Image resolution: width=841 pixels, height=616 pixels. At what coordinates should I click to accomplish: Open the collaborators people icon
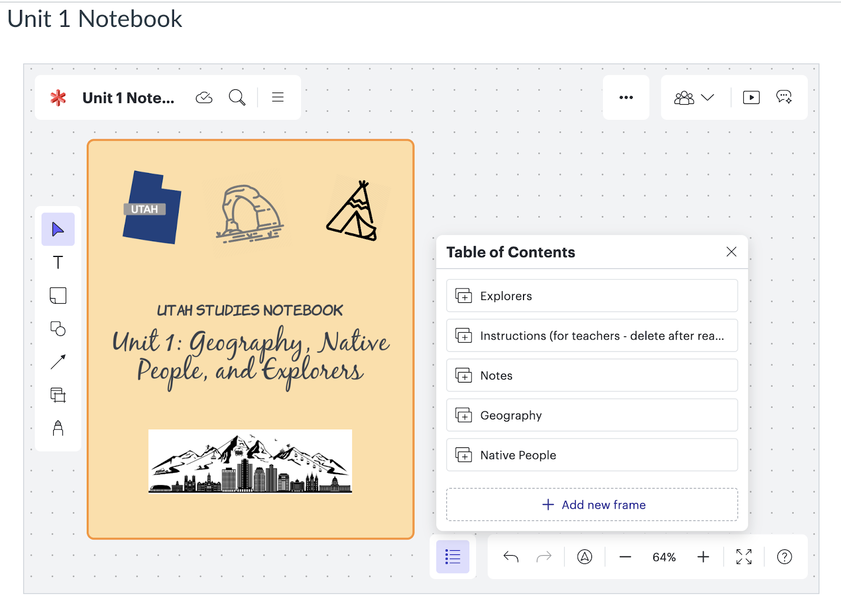click(x=684, y=98)
